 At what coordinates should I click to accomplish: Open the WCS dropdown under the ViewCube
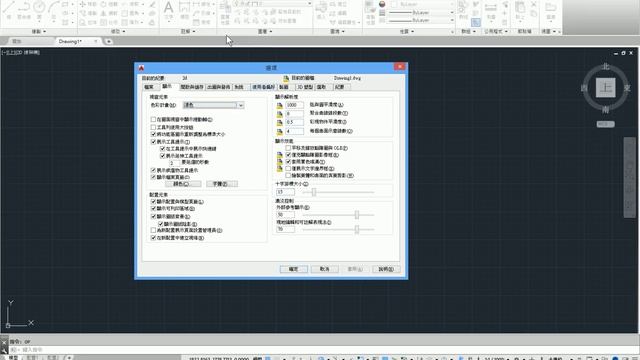[x=605, y=124]
